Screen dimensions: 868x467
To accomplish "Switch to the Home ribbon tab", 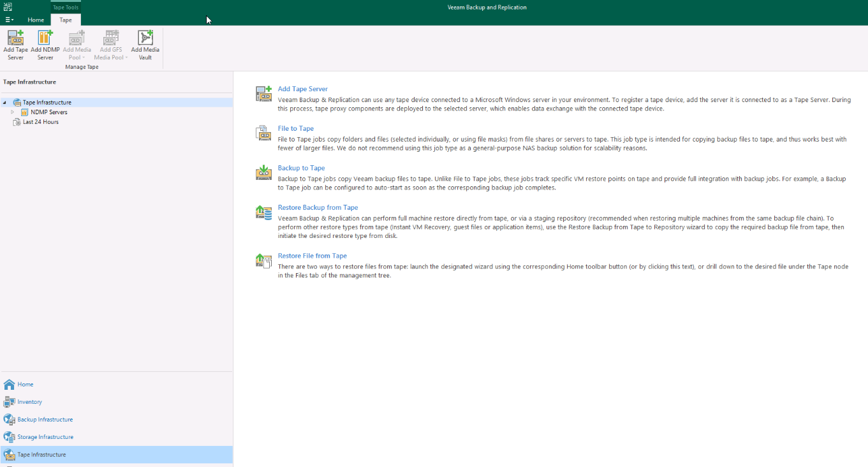I will [36, 20].
